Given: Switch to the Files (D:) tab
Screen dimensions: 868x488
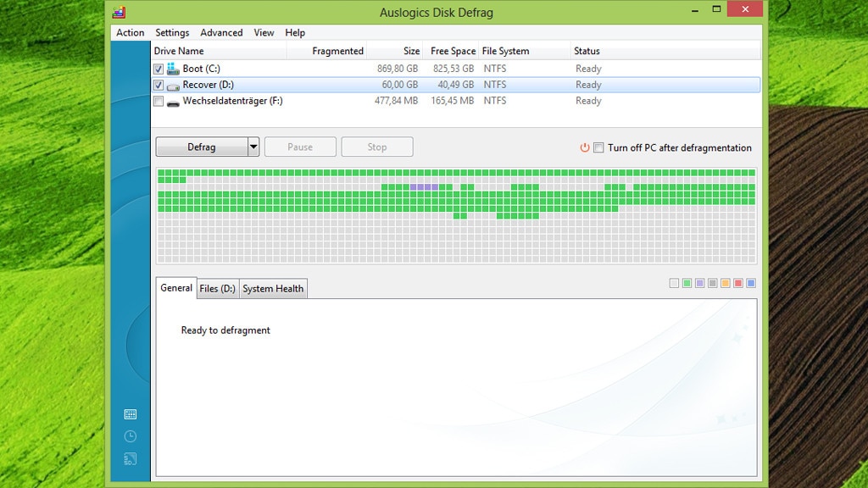Looking at the screenshot, I should coord(218,289).
